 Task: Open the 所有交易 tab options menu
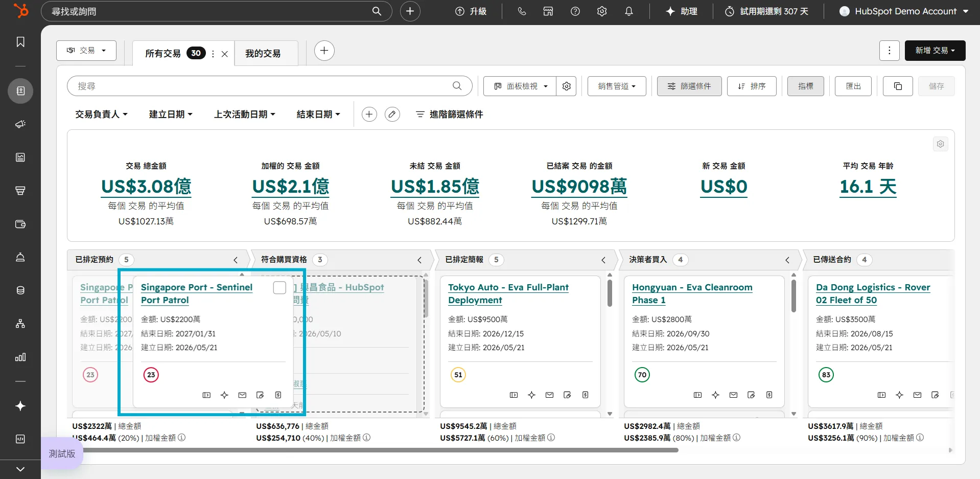[213, 54]
